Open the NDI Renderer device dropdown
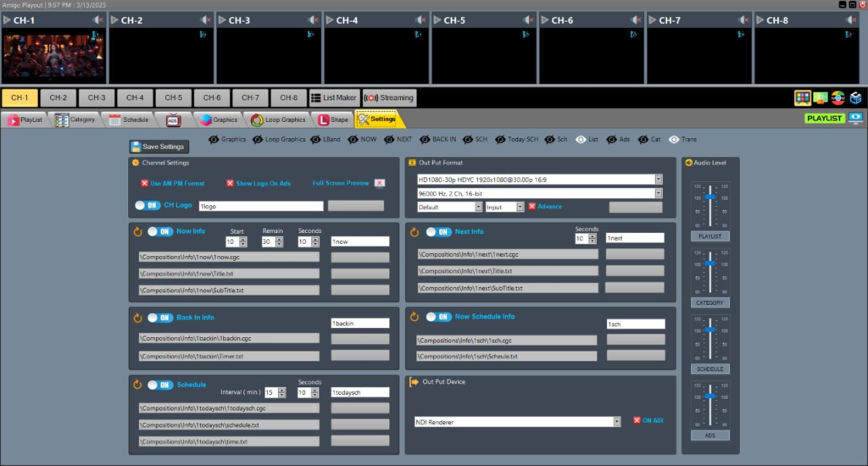868x466 pixels. pyautogui.click(x=616, y=422)
